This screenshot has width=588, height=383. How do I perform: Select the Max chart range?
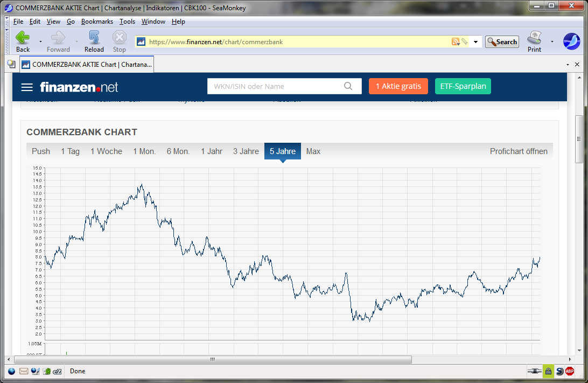click(313, 151)
